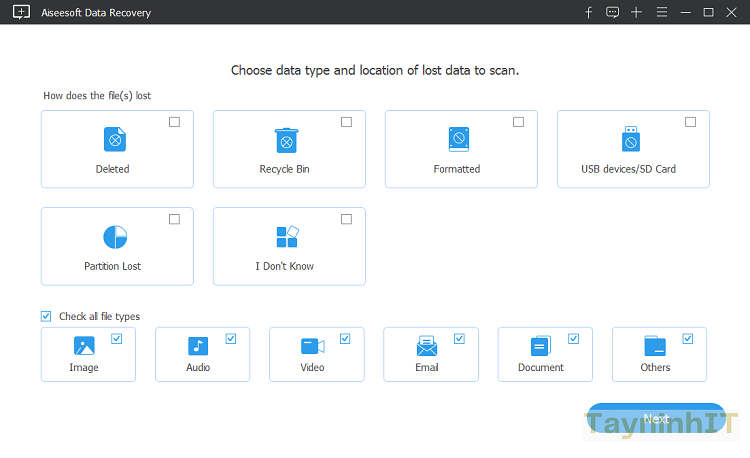Tick the Recycle Bin checkbox
Image resolution: width=750 pixels, height=458 pixels.
click(346, 122)
